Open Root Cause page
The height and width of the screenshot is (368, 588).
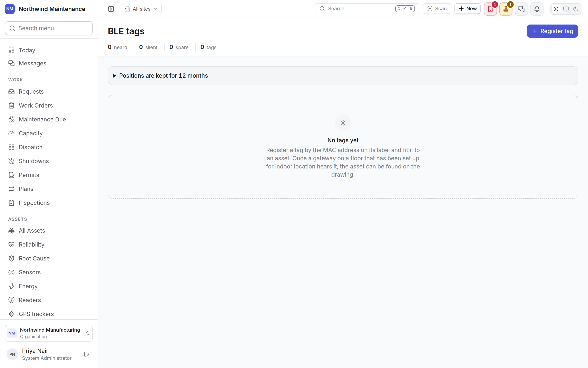(49, 258)
